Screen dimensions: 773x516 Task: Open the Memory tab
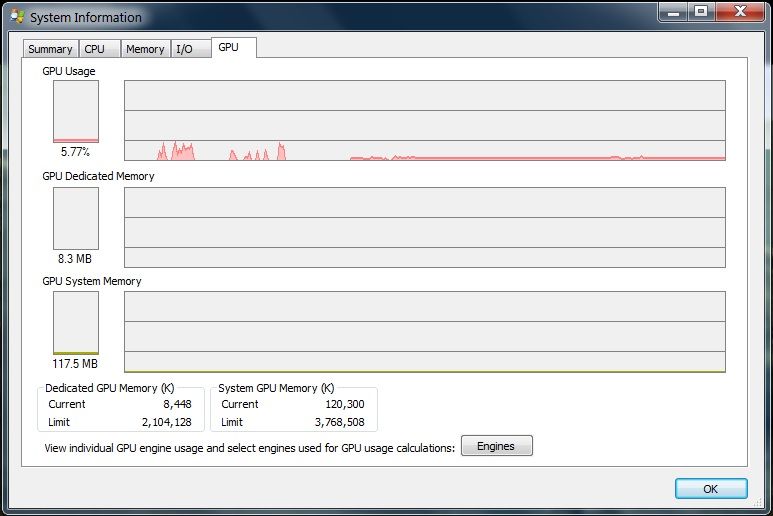(x=145, y=49)
